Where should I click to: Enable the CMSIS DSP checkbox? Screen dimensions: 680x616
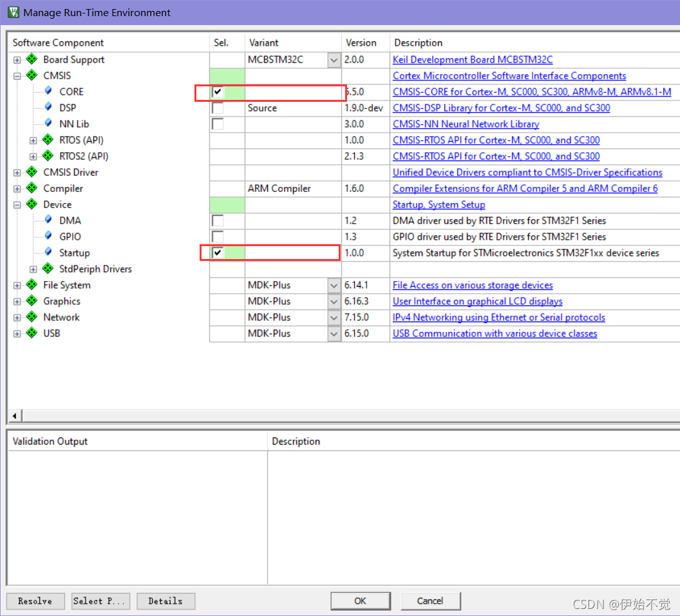tap(218, 108)
